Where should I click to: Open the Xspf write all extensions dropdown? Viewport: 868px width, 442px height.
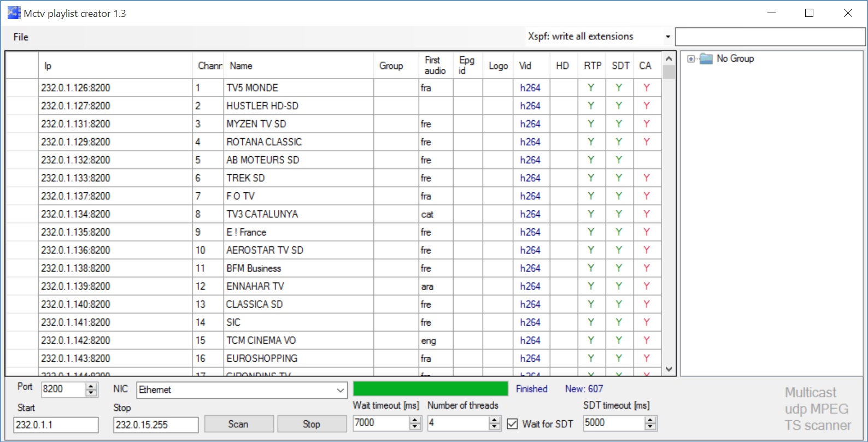pyautogui.click(x=667, y=37)
